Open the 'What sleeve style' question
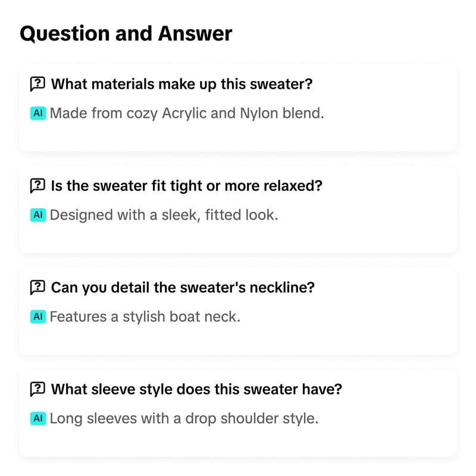The width and height of the screenshot is (476, 476). click(x=196, y=389)
